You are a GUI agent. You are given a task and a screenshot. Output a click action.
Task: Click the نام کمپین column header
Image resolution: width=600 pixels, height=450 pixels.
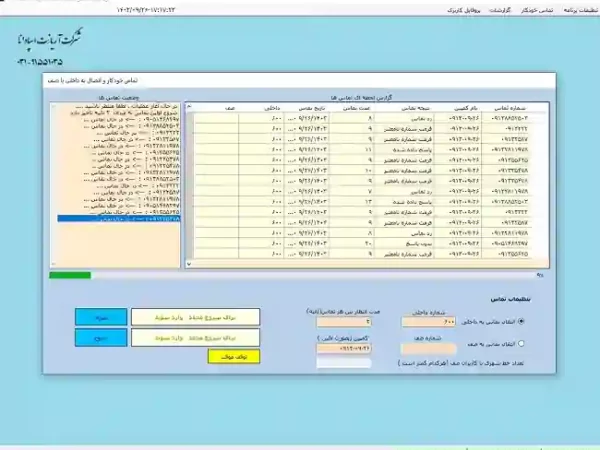click(466, 108)
